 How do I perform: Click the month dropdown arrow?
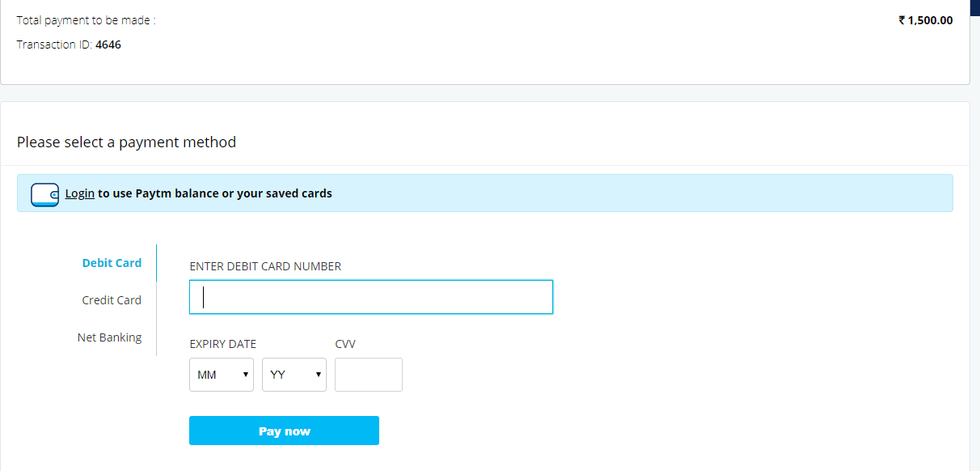click(245, 374)
